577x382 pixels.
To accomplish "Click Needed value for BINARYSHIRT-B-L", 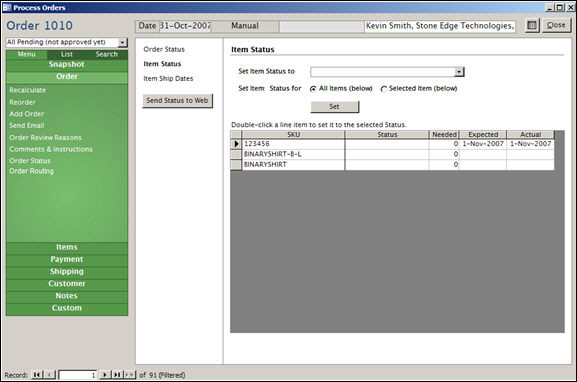I will click(444, 154).
